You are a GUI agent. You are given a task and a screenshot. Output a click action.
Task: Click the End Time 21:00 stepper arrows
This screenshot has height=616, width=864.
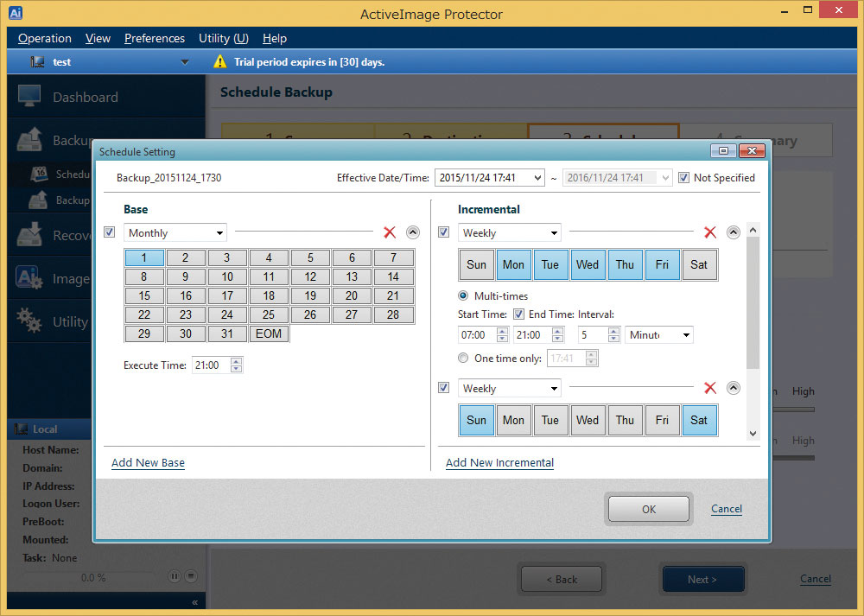(557, 334)
